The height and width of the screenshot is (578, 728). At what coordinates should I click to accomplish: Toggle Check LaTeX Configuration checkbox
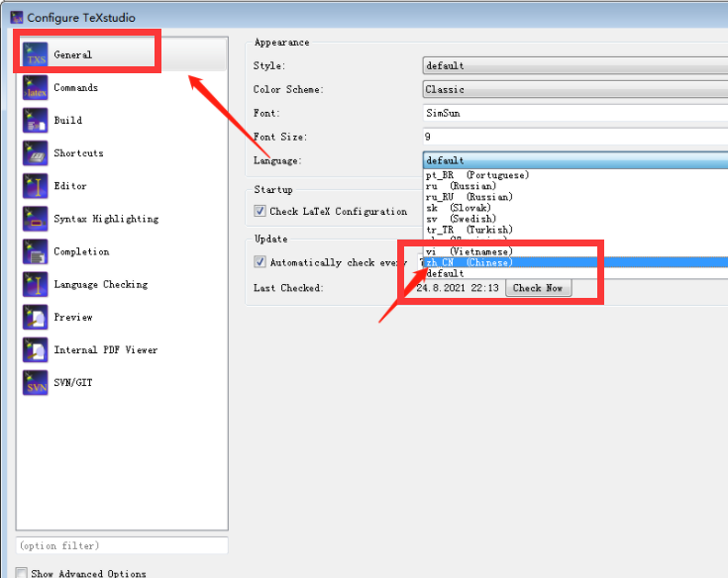coord(260,212)
